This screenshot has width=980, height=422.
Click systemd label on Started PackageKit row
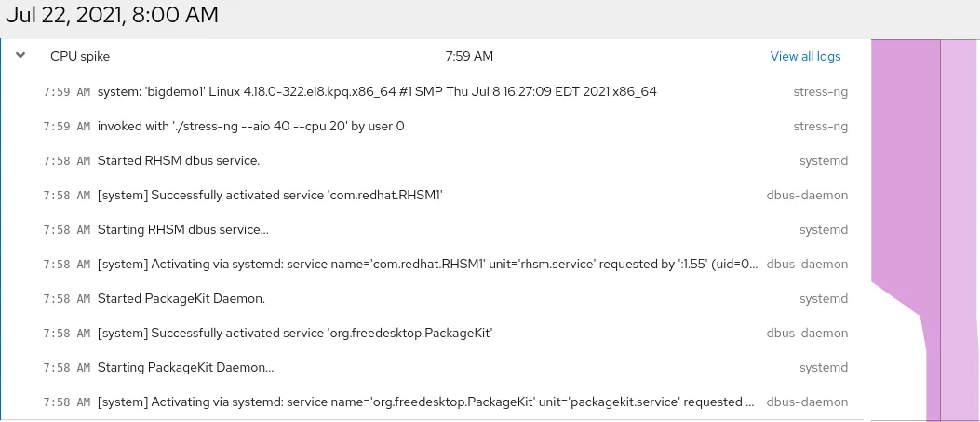tap(824, 298)
